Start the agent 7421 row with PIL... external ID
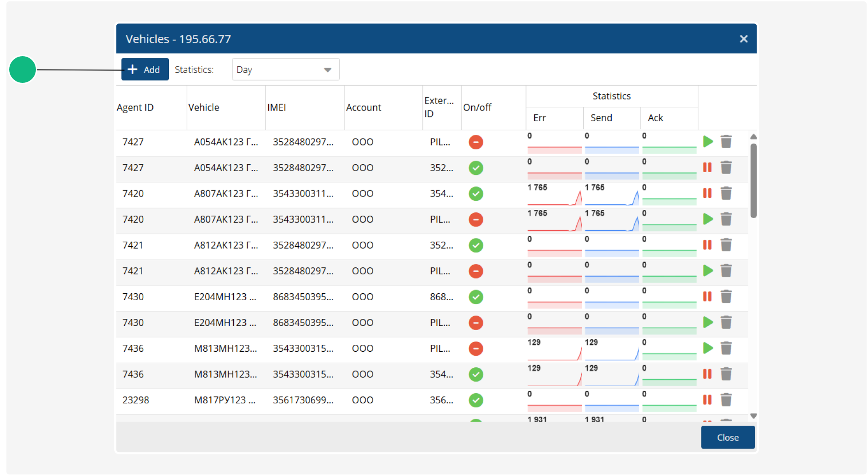This screenshot has height=476, width=868. coord(708,271)
